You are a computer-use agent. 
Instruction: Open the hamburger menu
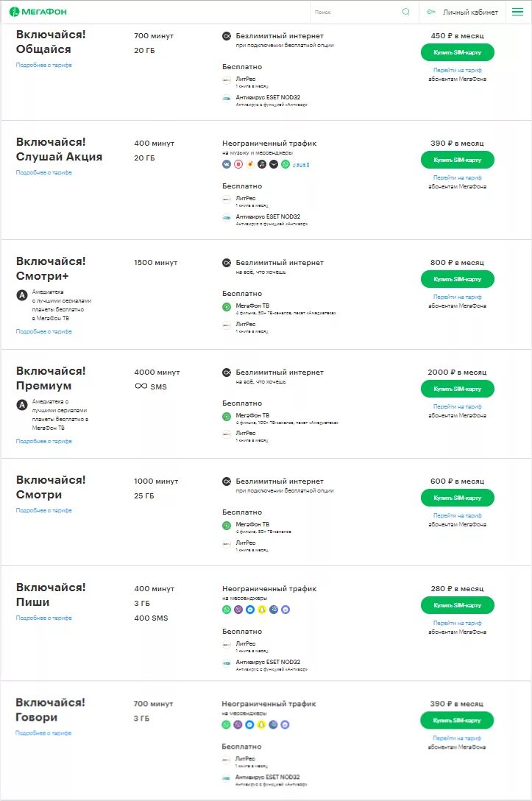click(x=518, y=12)
